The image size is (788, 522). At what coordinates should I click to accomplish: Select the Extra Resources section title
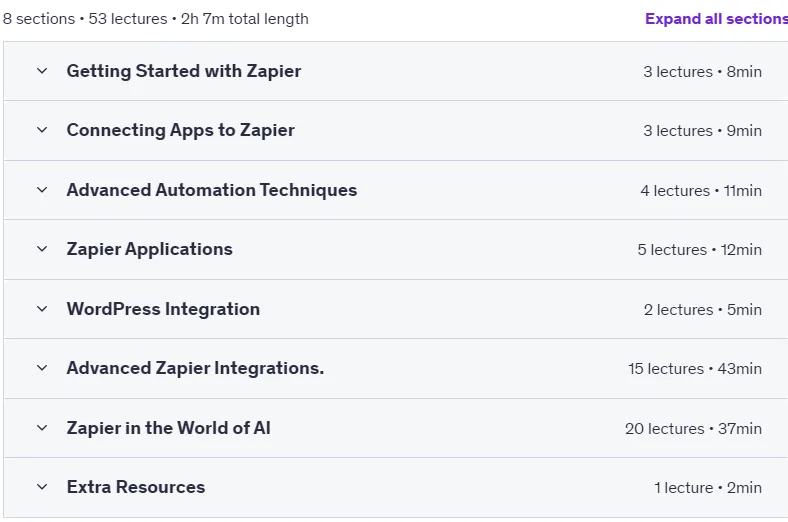point(136,487)
